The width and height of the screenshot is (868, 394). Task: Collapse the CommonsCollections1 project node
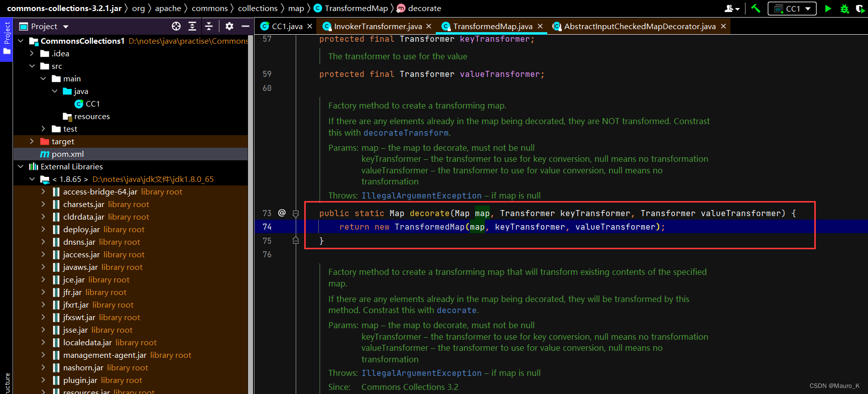point(21,41)
